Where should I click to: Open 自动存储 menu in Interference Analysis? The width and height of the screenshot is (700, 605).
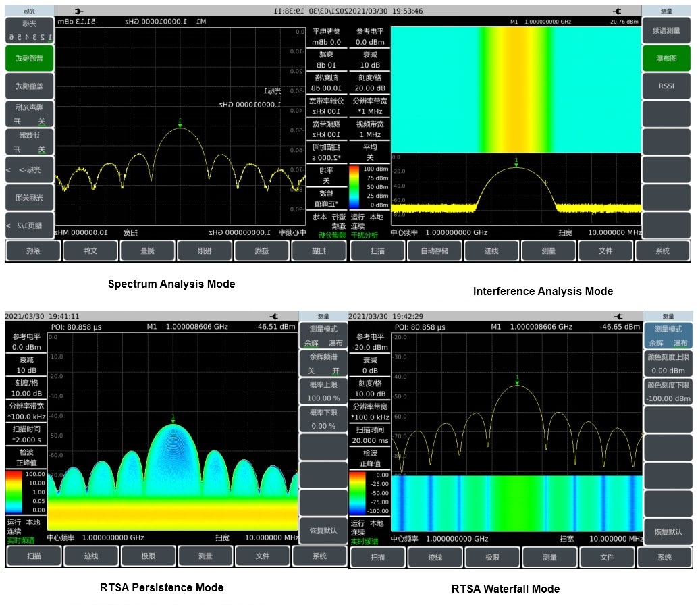point(434,251)
